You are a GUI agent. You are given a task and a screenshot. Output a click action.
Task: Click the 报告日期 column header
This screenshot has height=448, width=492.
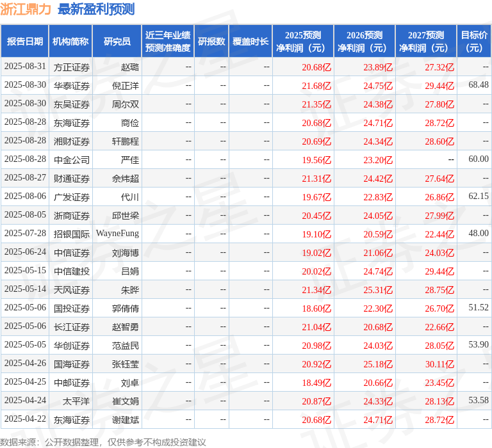point(25,42)
